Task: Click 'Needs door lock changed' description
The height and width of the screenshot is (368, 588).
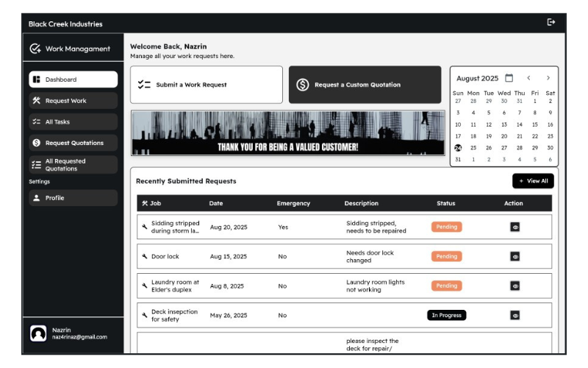Action: [370, 256]
